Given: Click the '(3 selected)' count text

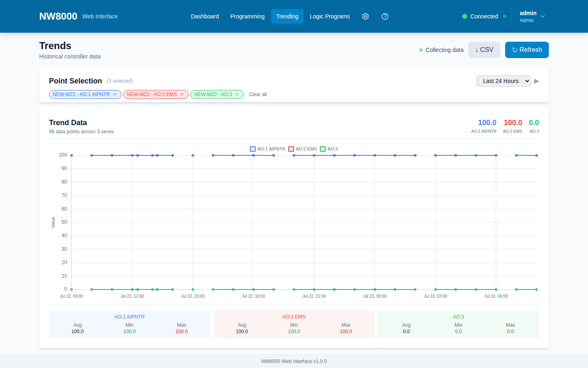Looking at the screenshot, I should (x=120, y=81).
